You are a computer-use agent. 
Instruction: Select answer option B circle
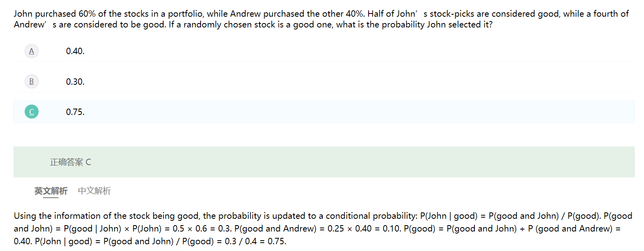coord(31,82)
